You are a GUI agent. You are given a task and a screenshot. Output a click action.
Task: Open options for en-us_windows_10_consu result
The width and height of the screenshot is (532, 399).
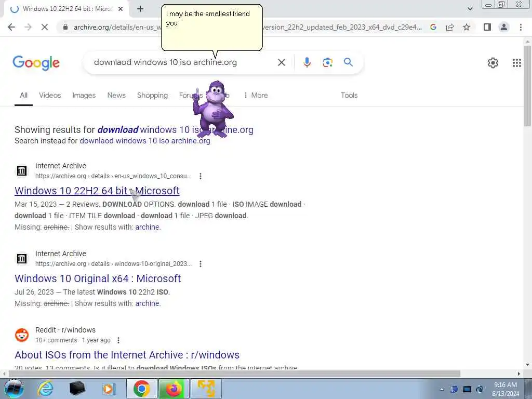201,176
